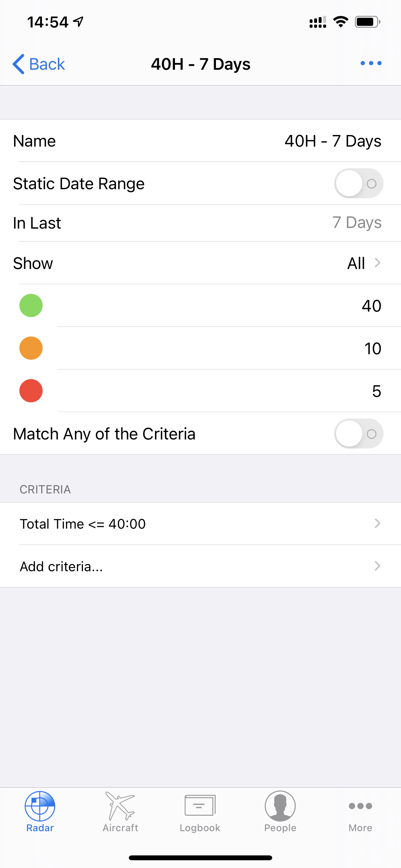Open the three-dot options menu at top
The width and height of the screenshot is (401, 868).
coord(371,63)
